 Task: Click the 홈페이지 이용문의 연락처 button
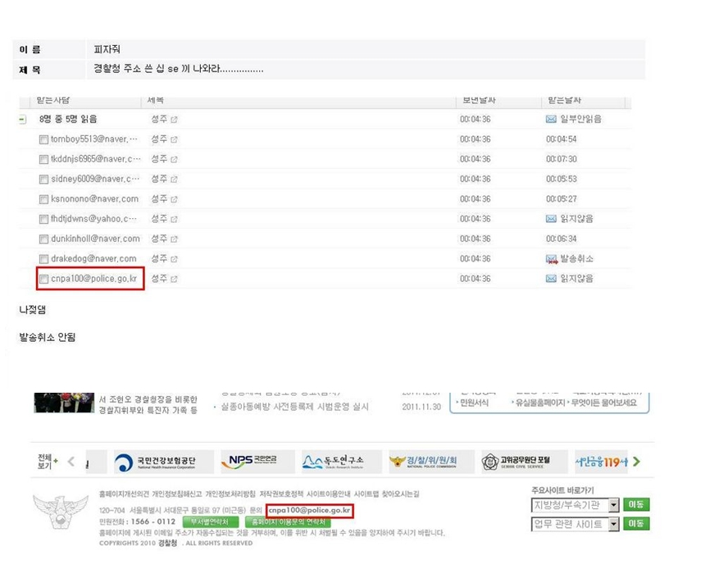click(289, 522)
